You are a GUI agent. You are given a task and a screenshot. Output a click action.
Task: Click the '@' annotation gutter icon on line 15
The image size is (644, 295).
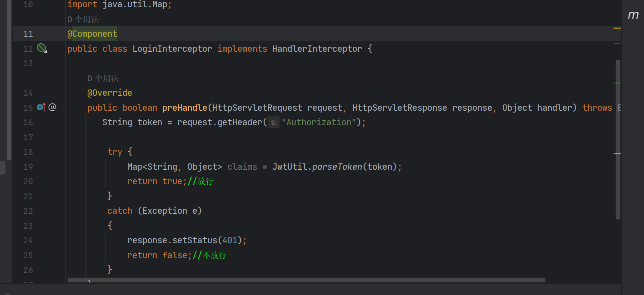click(52, 107)
